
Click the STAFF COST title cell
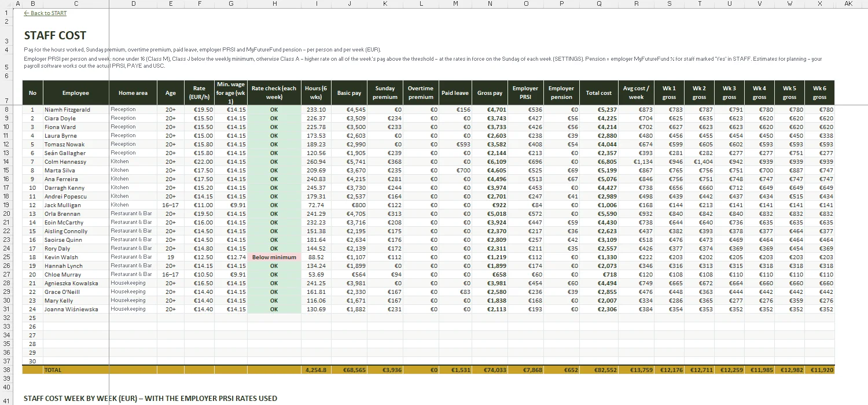point(55,36)
